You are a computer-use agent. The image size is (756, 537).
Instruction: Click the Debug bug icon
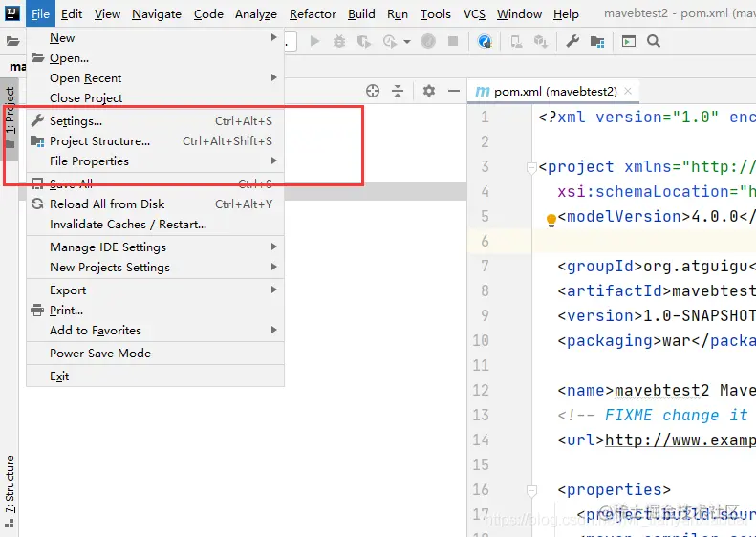coord(339,41)
